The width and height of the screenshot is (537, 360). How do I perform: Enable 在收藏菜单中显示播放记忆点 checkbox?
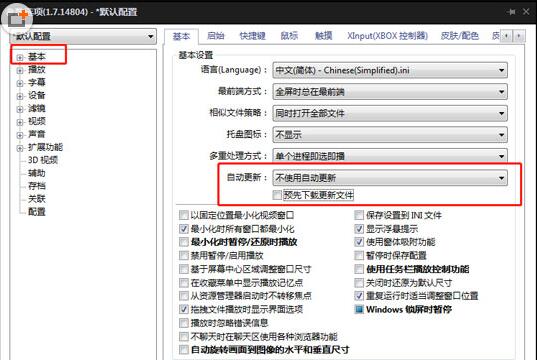184,282
